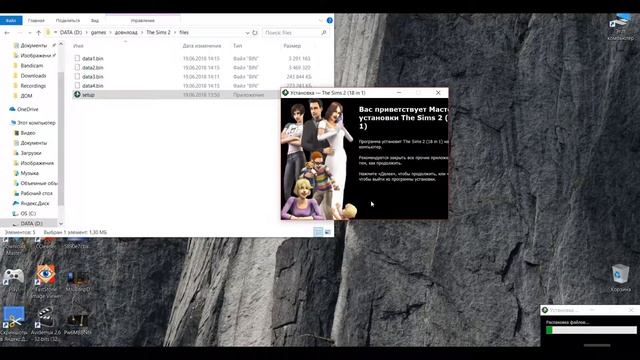Select OneDrive in the navigation pane
The width and height of the screenshot is (640, 360).
[x=27, y=109]
